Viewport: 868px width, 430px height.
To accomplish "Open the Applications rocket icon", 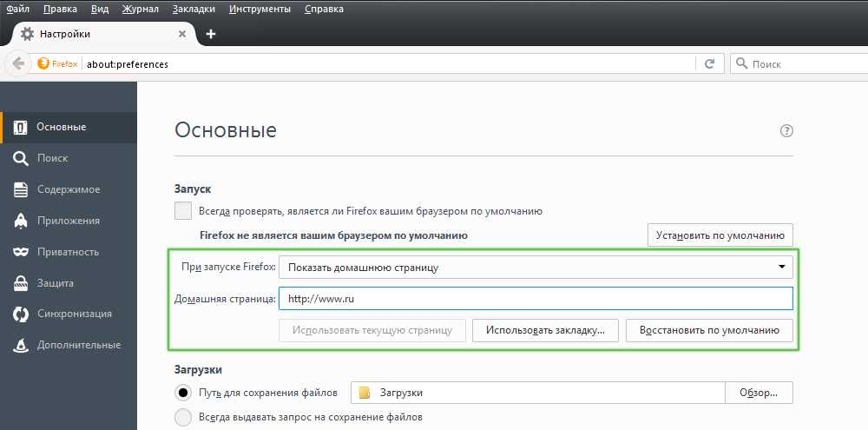I will point(21,221).
